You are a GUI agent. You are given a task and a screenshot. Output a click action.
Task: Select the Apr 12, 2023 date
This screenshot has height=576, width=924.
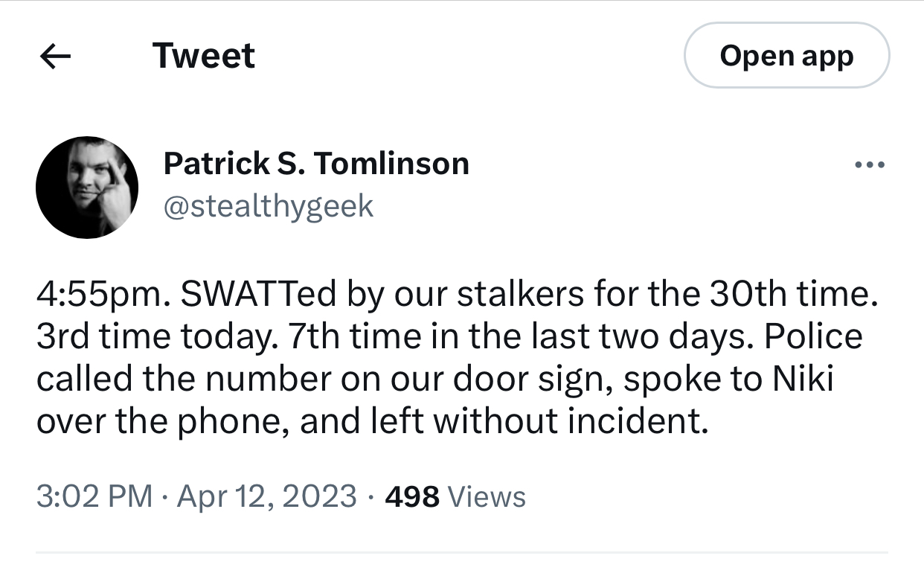(266, 496)
